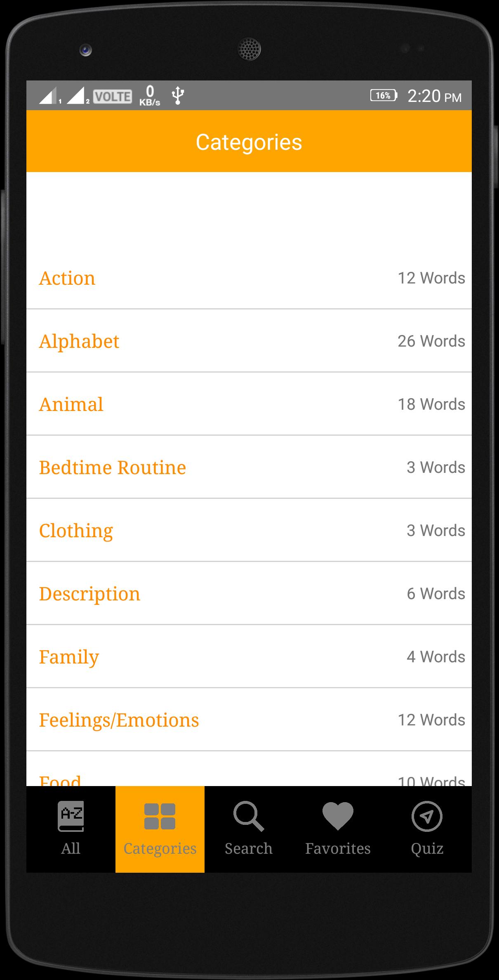Tap the heart Favorites icon
Screen dimensions: 499x980
pos(338,816)
